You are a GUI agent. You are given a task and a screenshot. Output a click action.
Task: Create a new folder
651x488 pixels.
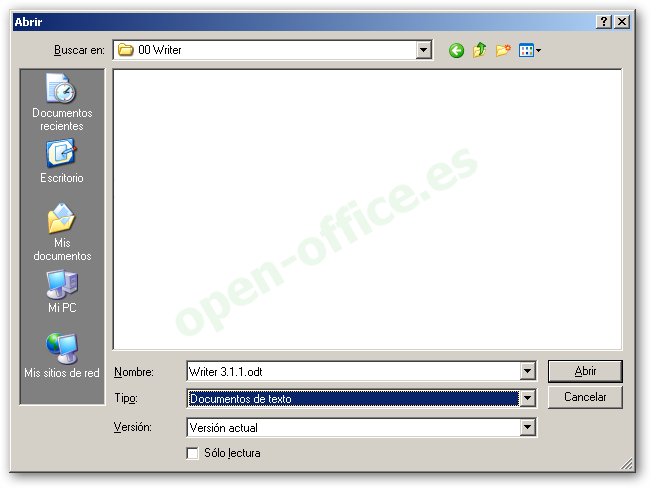tap(503, 51)
